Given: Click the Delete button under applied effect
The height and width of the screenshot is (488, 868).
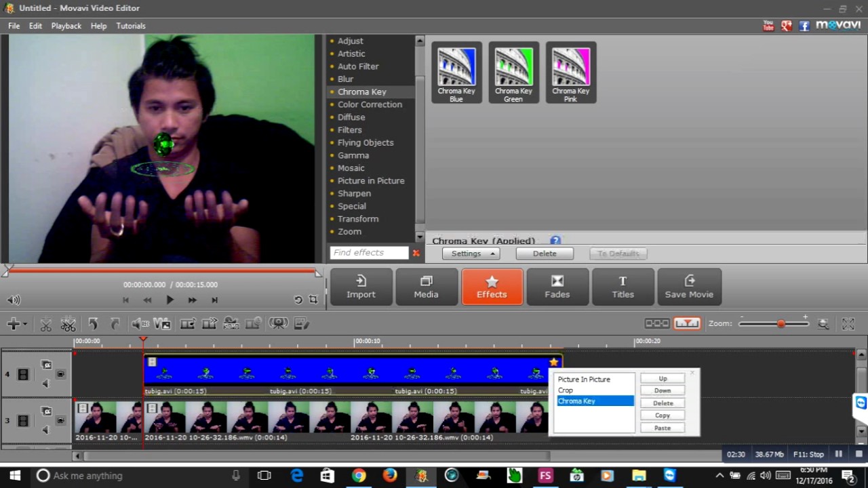Looking at the screenshot, I should [545, 253].
